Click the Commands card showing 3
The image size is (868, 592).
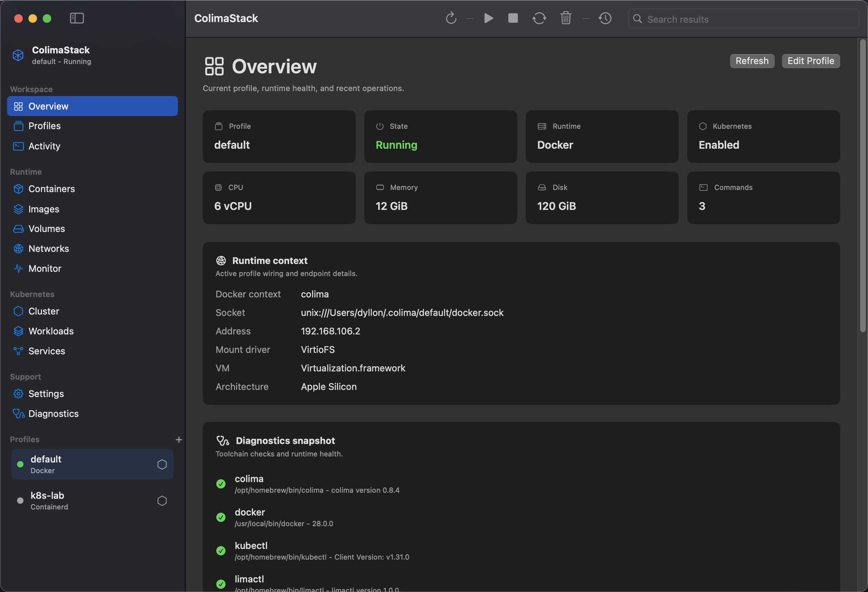pyautogui.click(x=763, y=198)
